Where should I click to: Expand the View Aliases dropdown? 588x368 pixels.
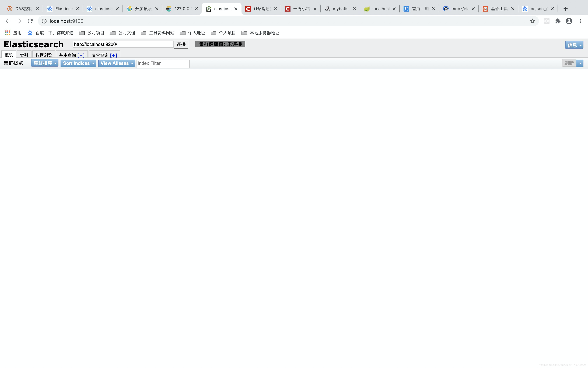(117, 63)
